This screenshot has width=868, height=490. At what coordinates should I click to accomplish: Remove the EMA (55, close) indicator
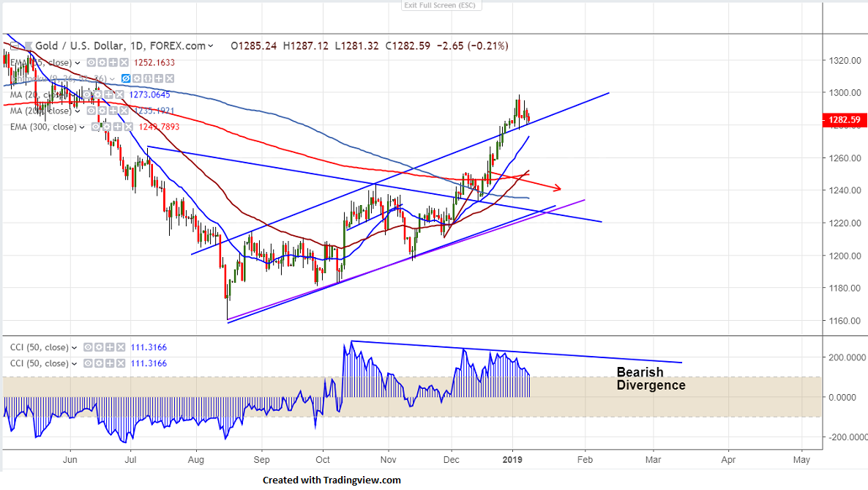click(x=124, y=63)
